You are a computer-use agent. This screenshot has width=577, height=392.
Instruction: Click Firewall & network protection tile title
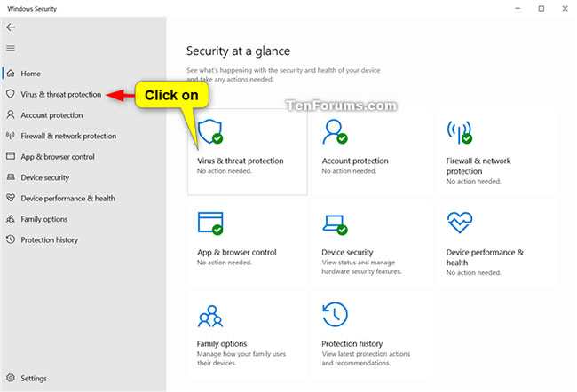pos(478,166)
